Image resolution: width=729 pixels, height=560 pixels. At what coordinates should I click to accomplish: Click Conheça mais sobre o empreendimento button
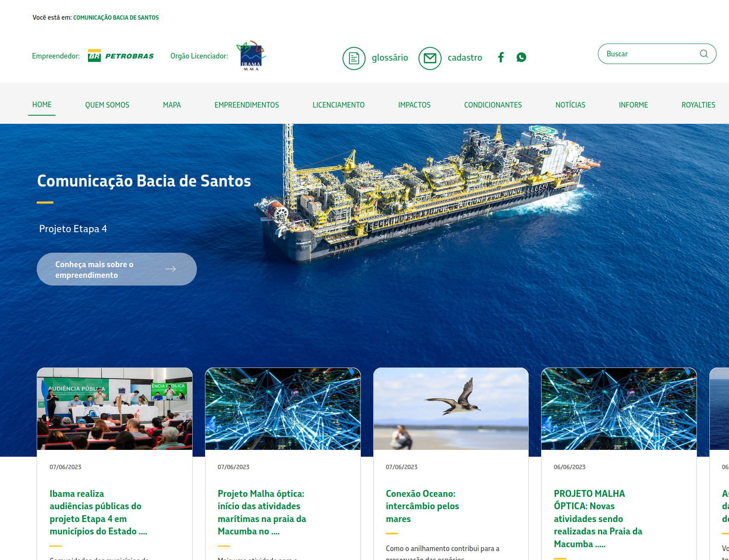click(x=117, y=269)
